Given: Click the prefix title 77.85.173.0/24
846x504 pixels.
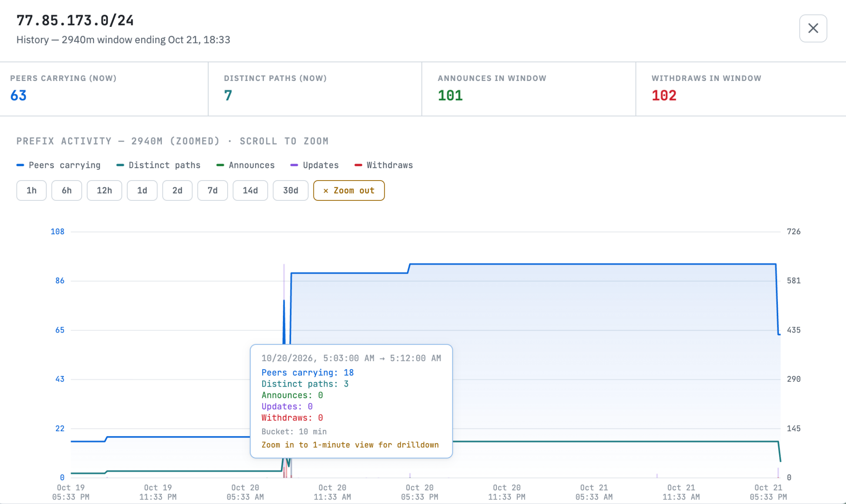Looking at the screenshot, I should click(x=75, y=20).
